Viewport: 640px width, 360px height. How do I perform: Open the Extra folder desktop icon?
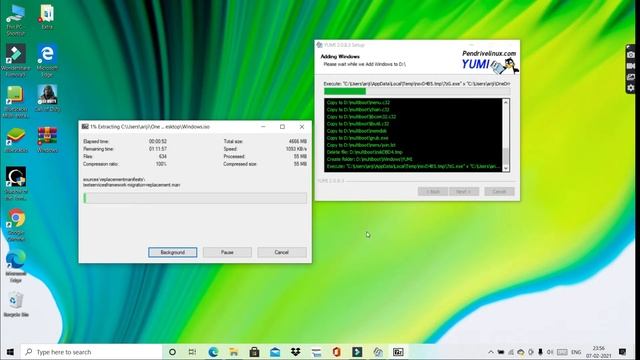[x=47, y=17]
